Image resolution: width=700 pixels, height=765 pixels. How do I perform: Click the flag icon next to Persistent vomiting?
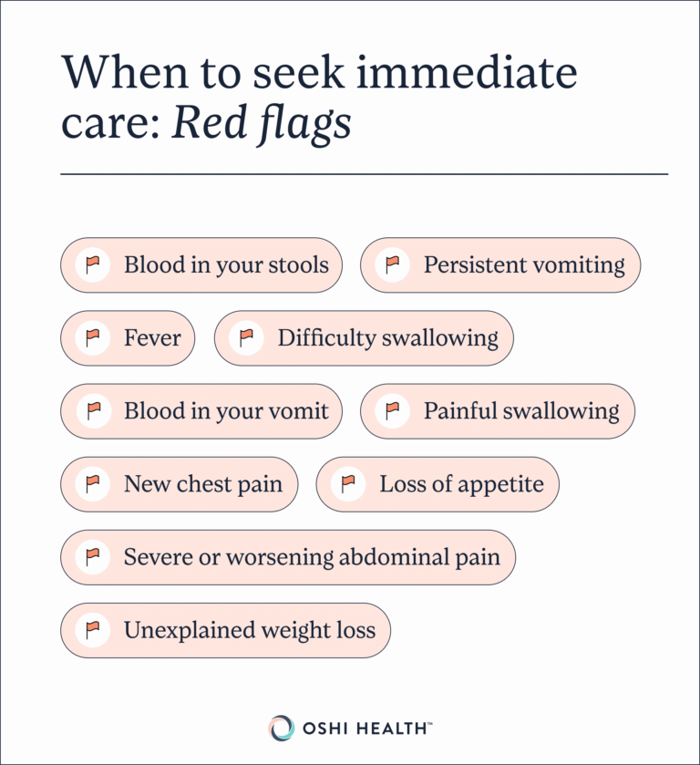pos(392,265)
